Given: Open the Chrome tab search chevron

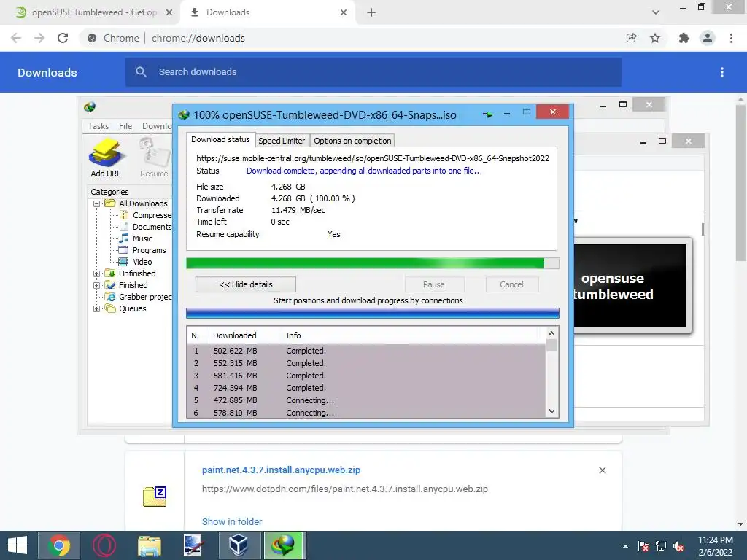Looking at the screenshot, I should tap(656, 12).
